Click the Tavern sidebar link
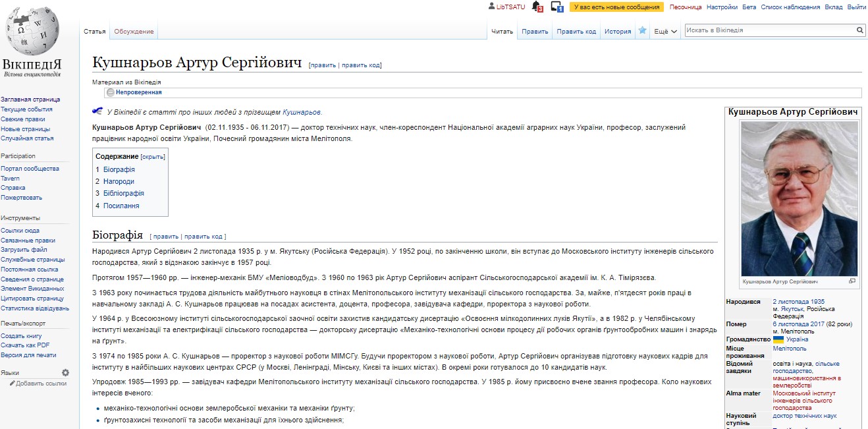 pos(10,179)
